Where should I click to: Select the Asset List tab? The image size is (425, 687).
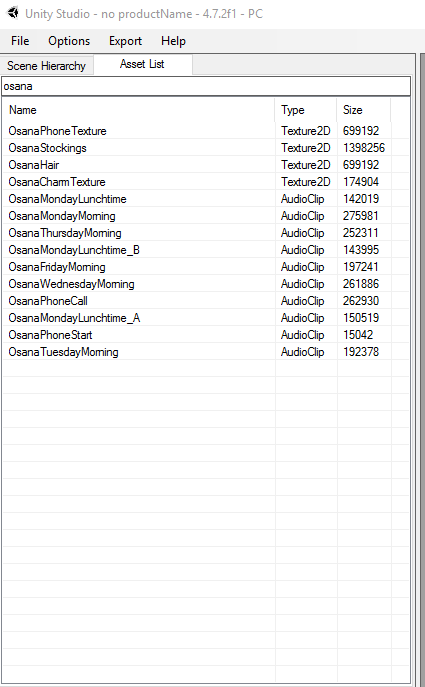point(142,64)
